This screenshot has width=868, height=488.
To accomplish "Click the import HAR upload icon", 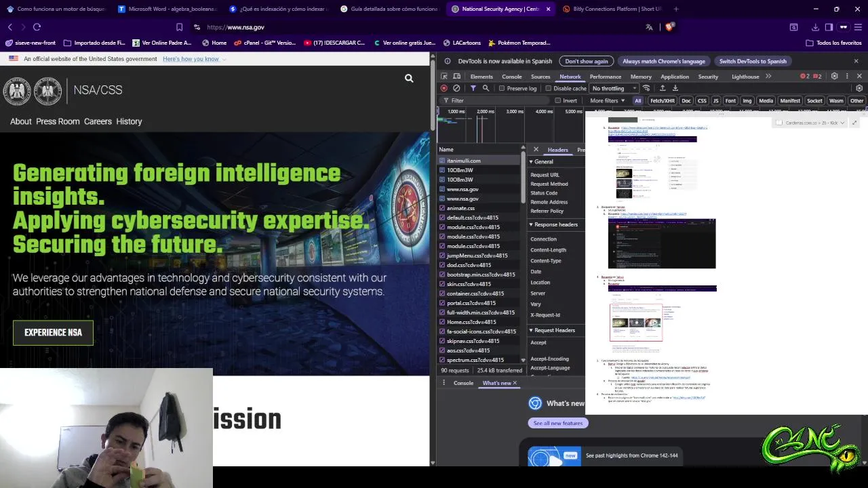I will click(x=663, y=88).
